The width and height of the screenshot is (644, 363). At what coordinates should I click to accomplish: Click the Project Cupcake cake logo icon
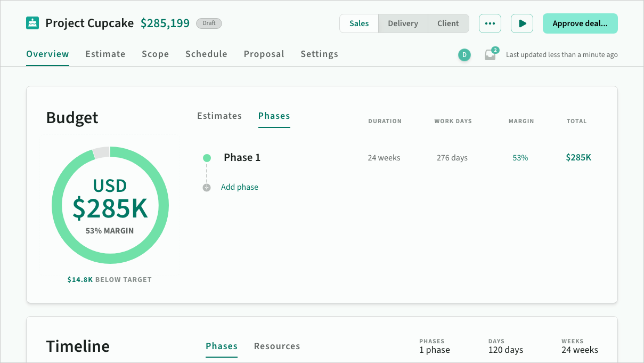point(32,23)
